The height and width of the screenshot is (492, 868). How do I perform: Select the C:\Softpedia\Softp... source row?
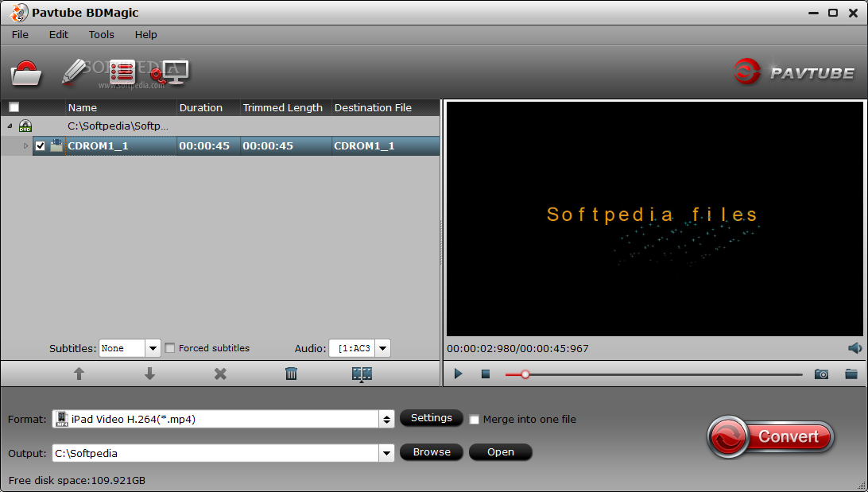[220, 126]
